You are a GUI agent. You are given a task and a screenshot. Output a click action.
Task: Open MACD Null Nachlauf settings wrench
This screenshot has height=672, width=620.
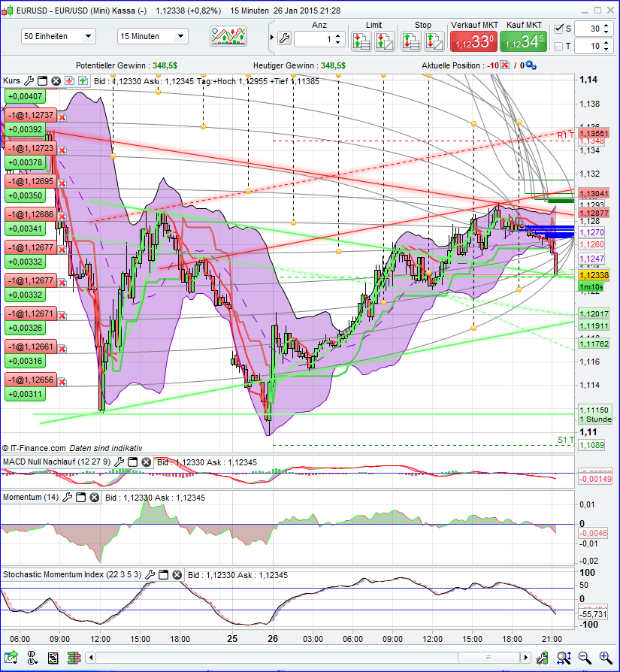pos(119,462)
